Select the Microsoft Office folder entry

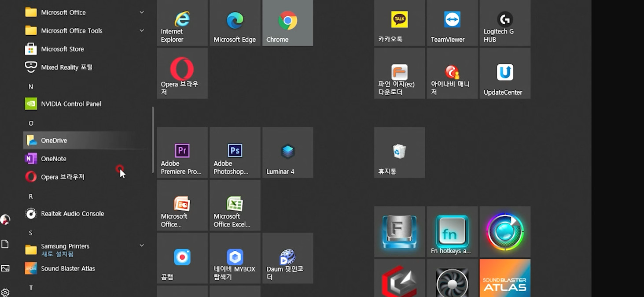[x=85, y=12]
